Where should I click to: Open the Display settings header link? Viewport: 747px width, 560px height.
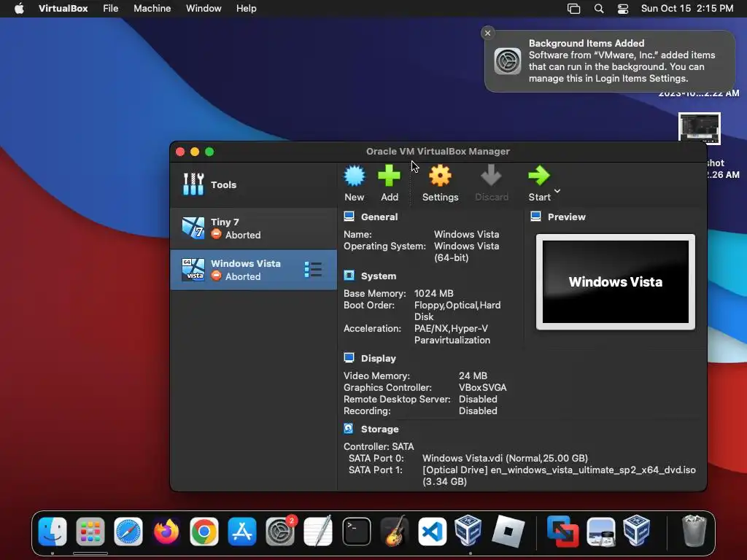[x=379, y=359]
